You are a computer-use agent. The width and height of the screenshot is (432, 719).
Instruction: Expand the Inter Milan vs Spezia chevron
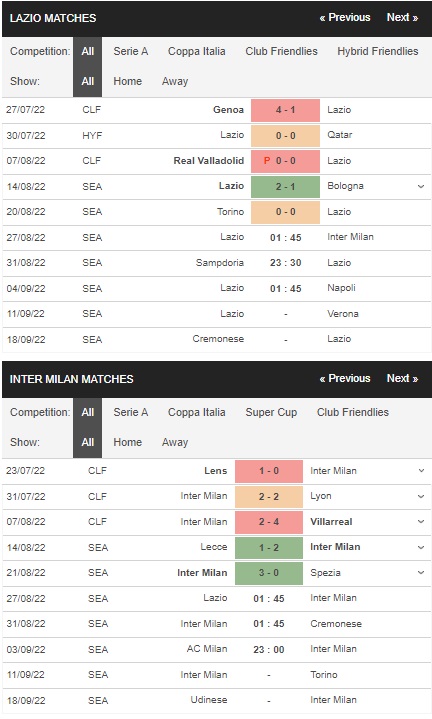pos(421,573)
